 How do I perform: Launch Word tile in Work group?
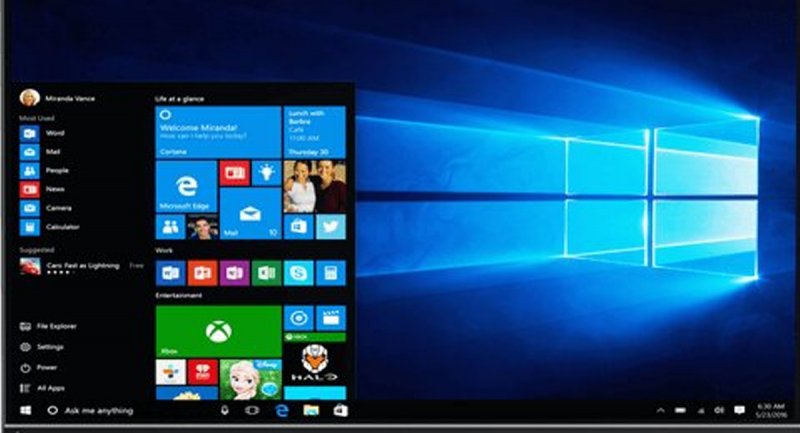coord(170,273)
